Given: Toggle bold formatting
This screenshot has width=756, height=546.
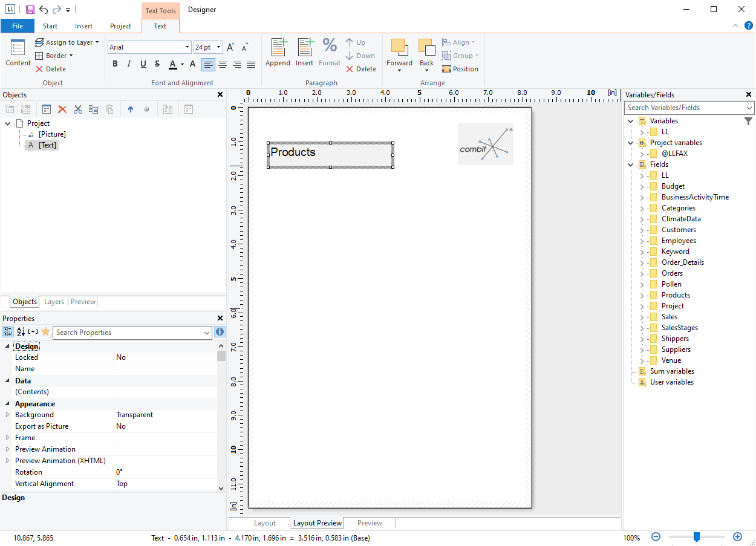Looking at the screenshot, I should pos(116,64).
